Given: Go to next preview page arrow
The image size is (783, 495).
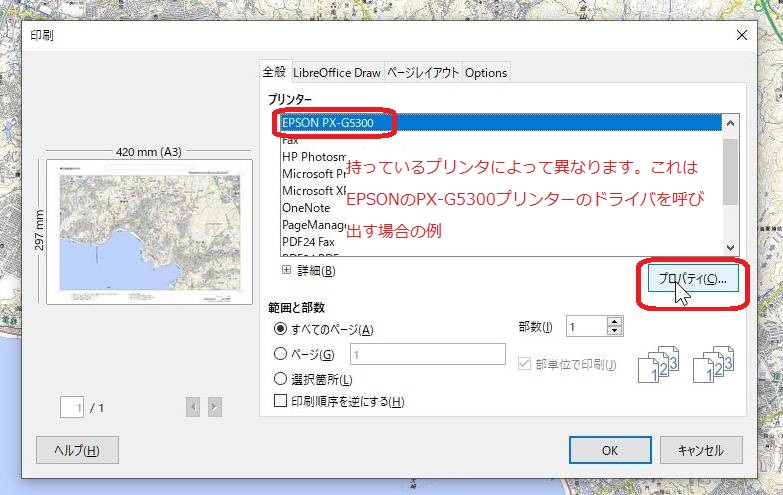Looking at the screenshot, I should coord(214,407).
